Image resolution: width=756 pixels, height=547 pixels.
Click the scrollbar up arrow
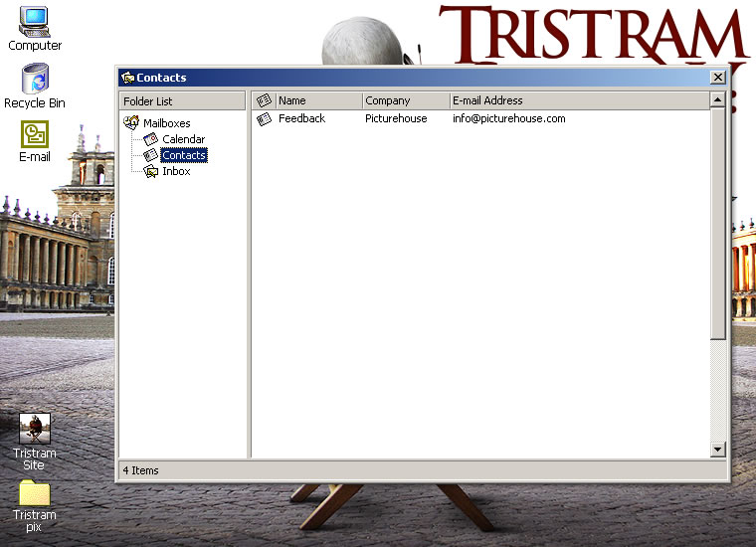[x=718, y=99]
